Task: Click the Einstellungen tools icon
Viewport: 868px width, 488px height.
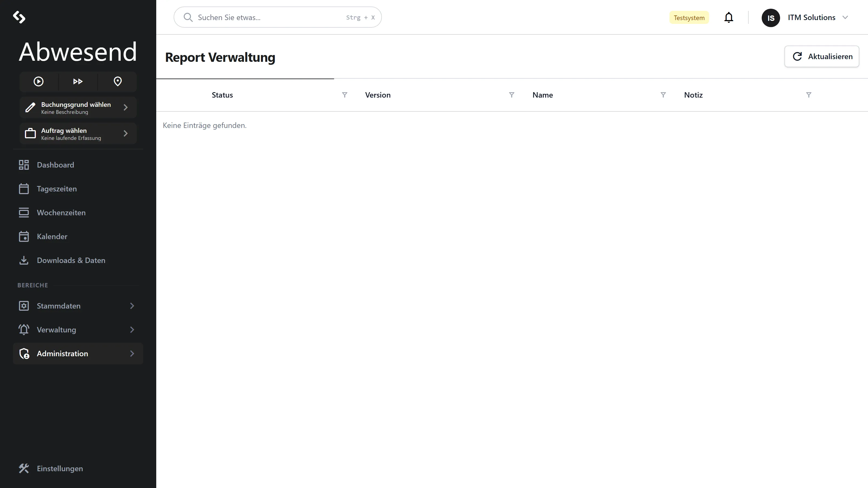Action: [x=24, y=469]
